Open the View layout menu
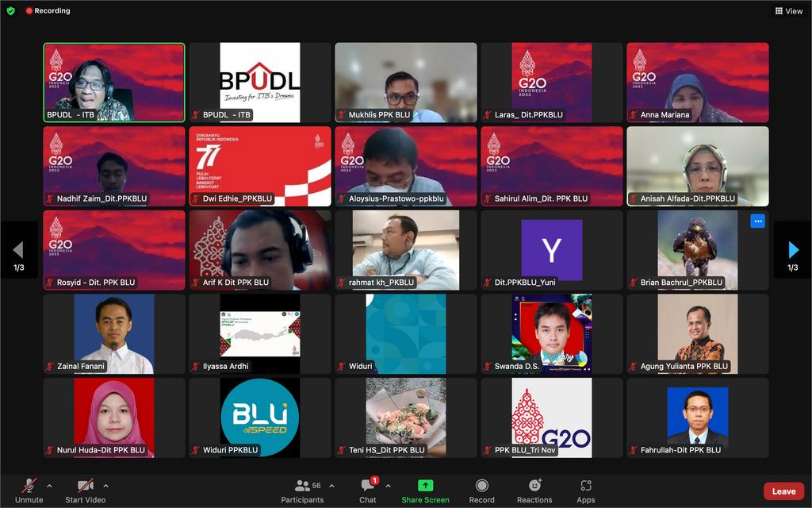This screenshot has height=508, width=812. 789,11
